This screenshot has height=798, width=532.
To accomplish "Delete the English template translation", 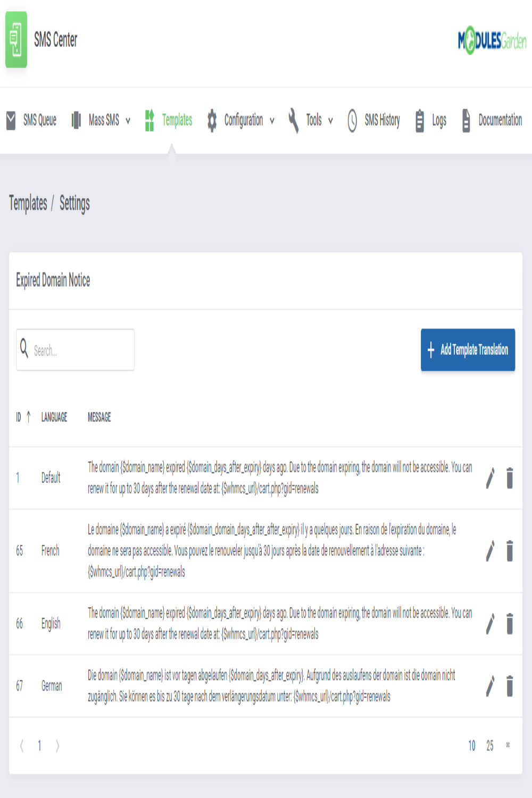I will 510,624.
